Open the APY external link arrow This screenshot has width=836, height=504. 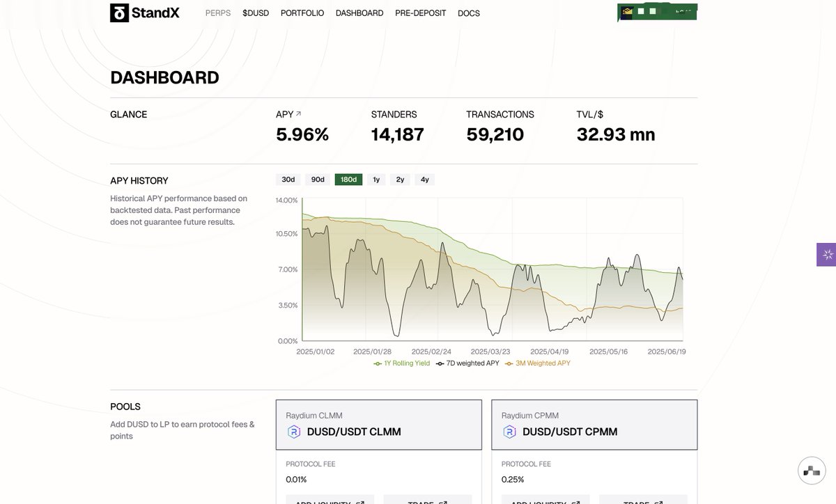[x=299, y=113]
